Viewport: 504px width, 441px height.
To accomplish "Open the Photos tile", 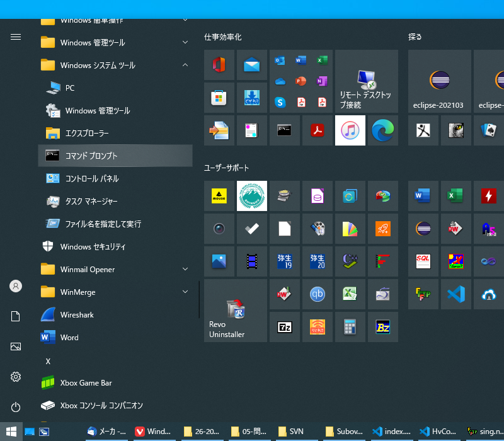I will (219, 261).
